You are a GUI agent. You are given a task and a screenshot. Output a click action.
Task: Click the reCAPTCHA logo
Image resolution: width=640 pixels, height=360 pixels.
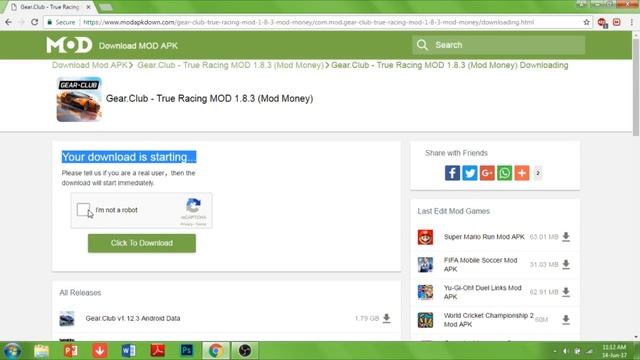[x=193, y=206]
